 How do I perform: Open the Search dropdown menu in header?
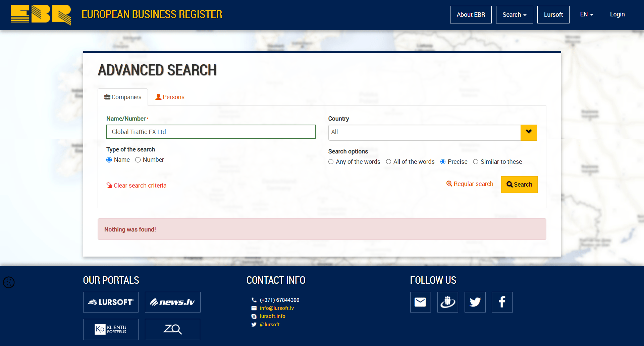515,15
